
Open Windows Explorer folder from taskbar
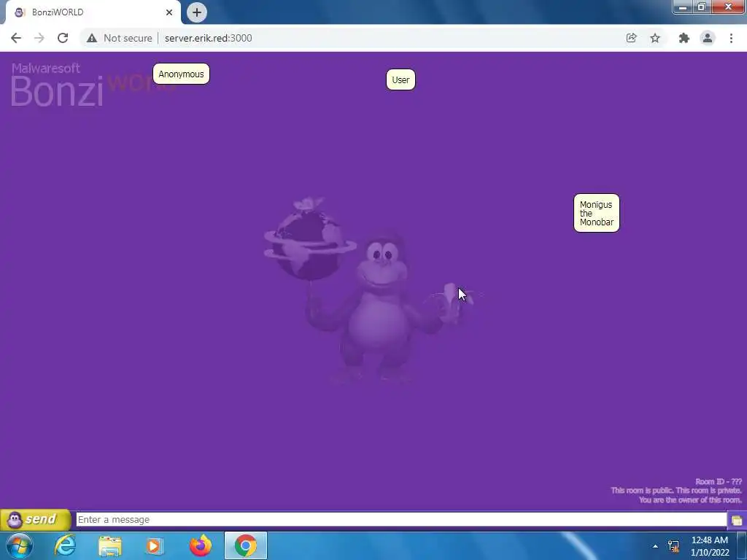tap(110, 545)
